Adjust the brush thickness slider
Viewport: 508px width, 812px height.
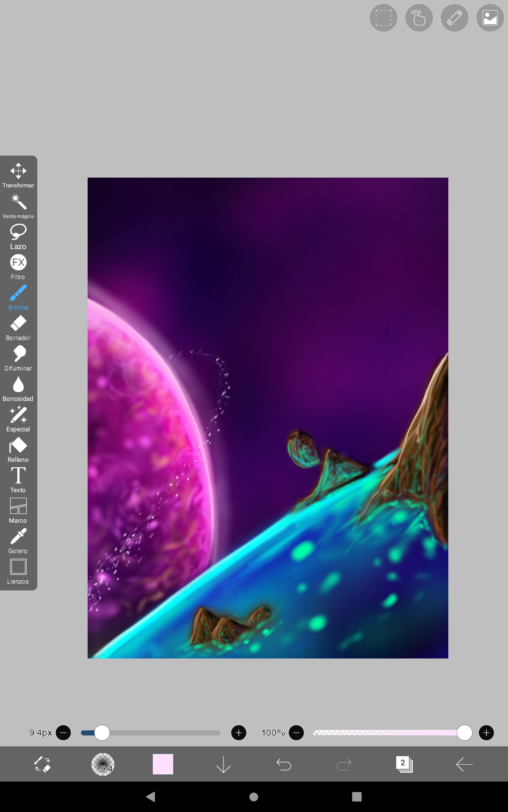[x=151, y=732]
